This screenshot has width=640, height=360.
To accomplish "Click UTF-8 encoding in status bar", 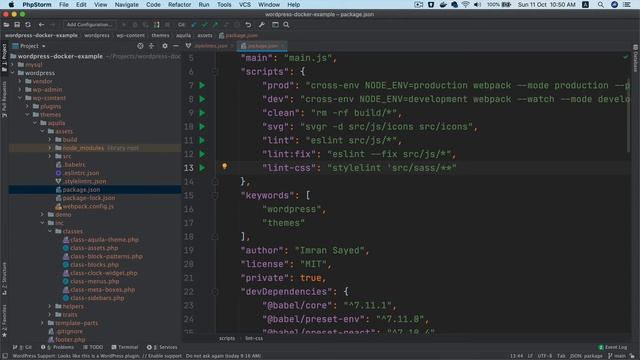I will pyautogui.click(x=544, y=356).
